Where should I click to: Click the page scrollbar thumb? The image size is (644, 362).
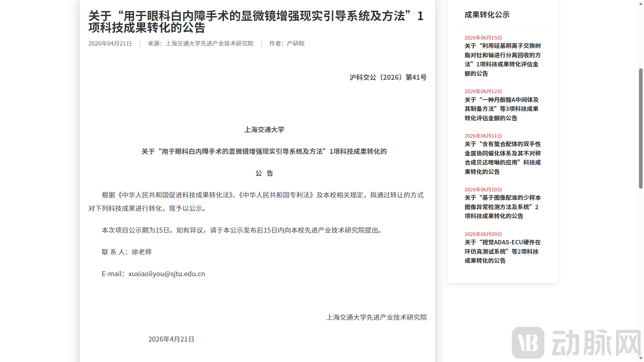[x=641, y=128]
